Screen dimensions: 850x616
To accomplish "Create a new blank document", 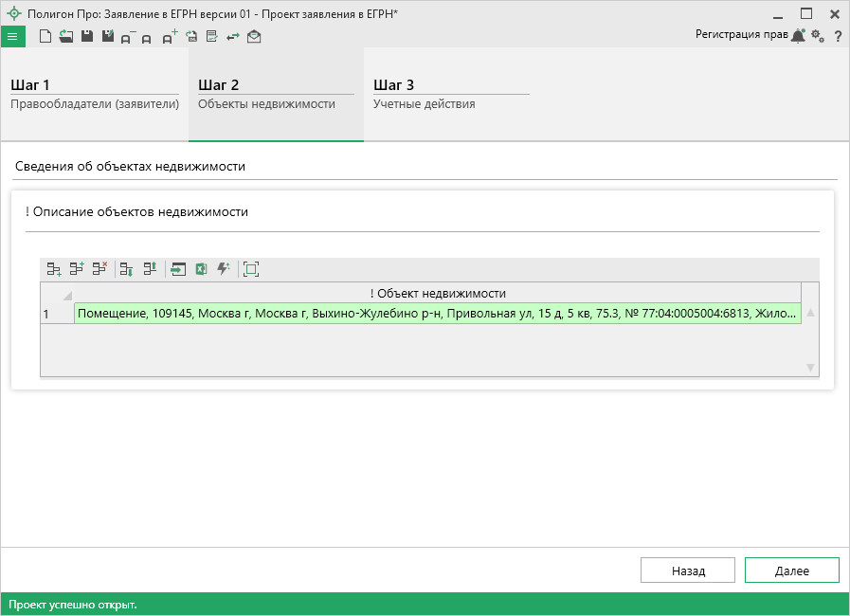I will click(45, 36).
